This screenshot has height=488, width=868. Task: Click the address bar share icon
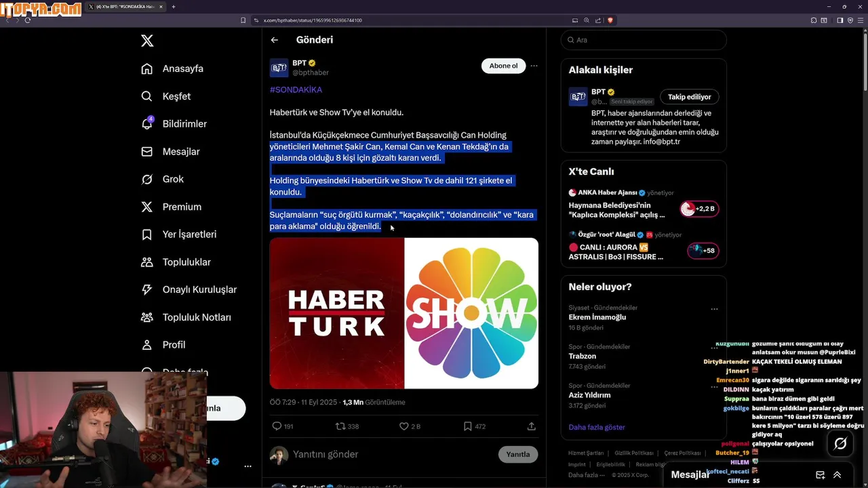tap(597, 20)
